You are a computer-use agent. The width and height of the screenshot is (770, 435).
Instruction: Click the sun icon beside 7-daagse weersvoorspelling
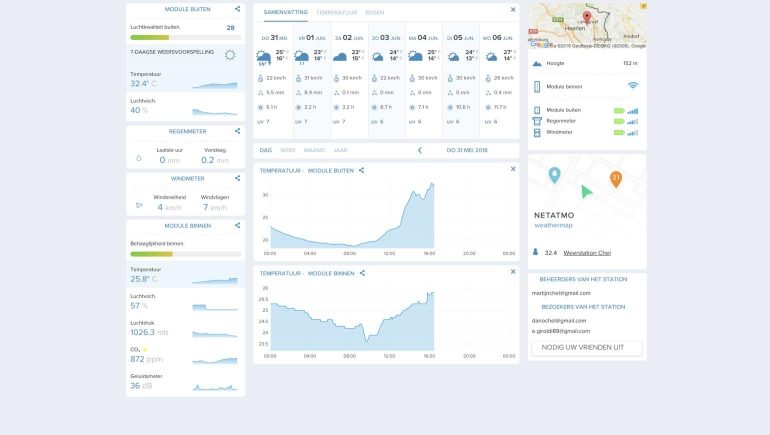[x=230, y=55]
